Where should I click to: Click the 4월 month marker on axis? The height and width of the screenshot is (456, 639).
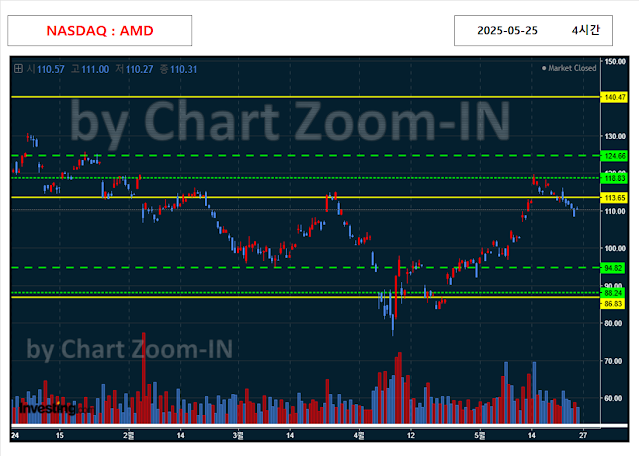(359, 436)
